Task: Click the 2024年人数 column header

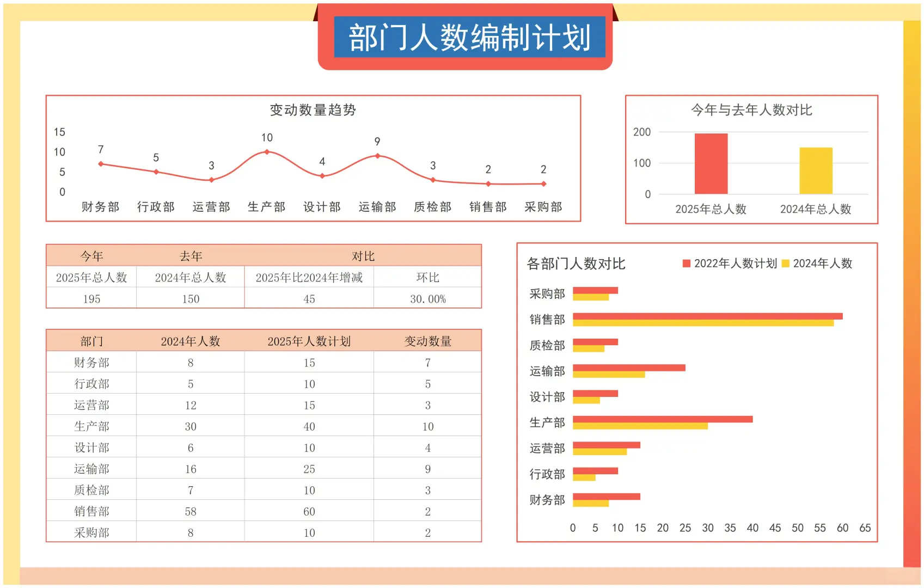Action: (x=191, y=341)
